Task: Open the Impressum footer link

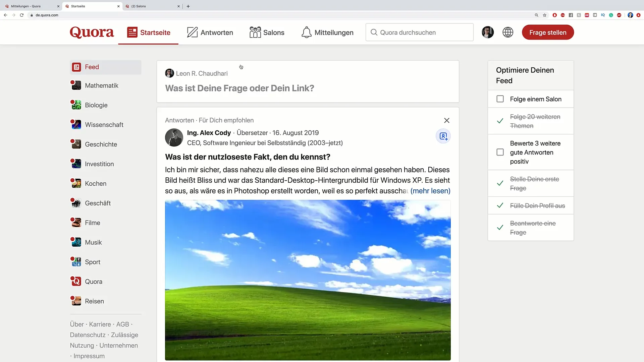Action: point(89,356)
